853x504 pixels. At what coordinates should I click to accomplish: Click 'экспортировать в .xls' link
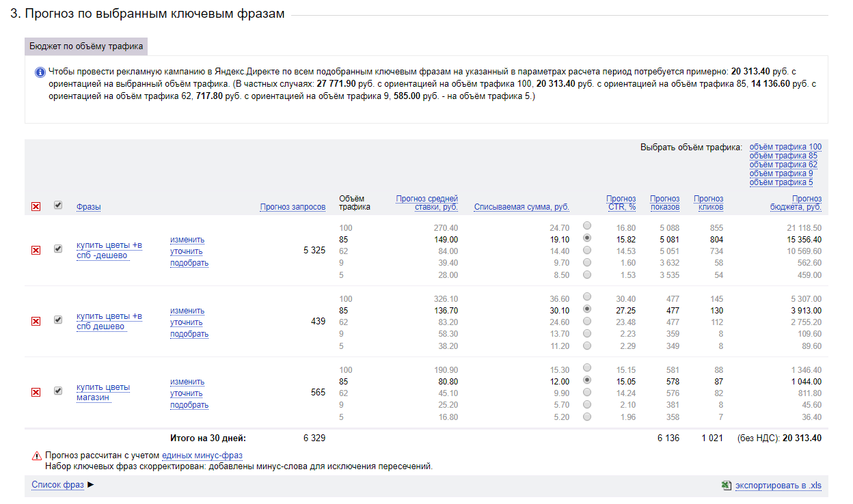(778, 486)
